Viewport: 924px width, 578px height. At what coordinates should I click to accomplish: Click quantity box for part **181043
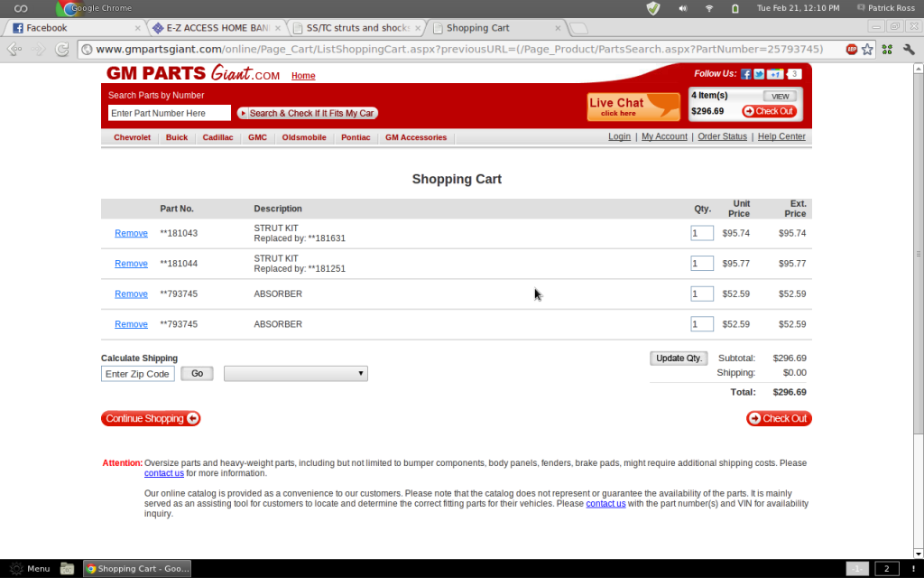pyautogui.click(x=702, y=233)
